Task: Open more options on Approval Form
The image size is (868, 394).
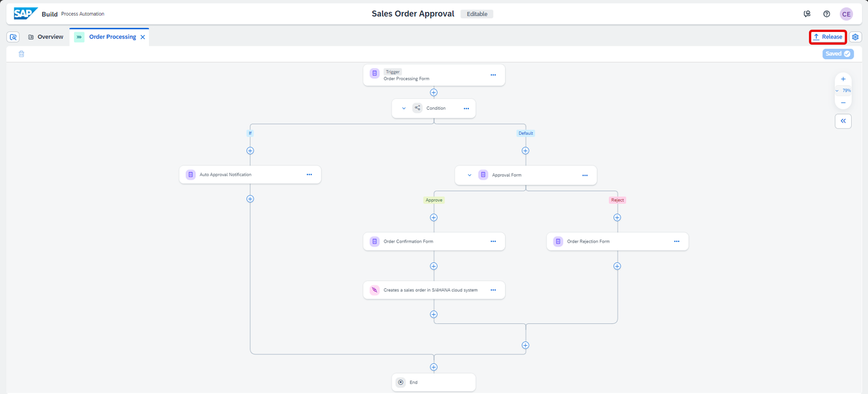Action: [x=585, y=176]
